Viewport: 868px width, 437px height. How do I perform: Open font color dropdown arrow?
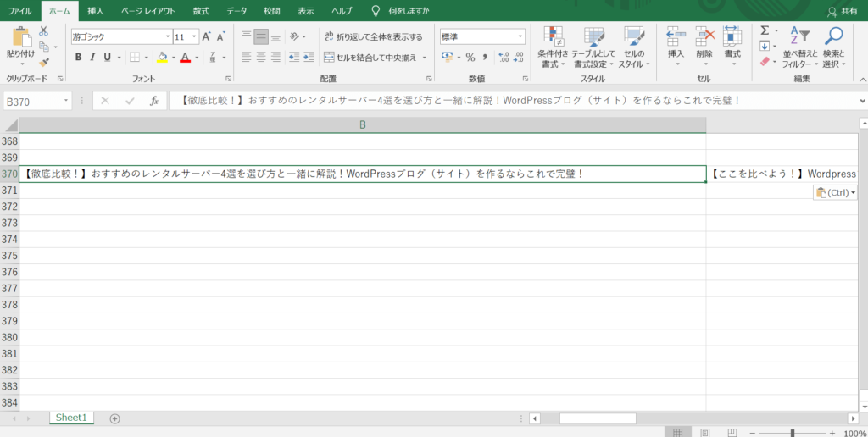(x=197, y=58)
